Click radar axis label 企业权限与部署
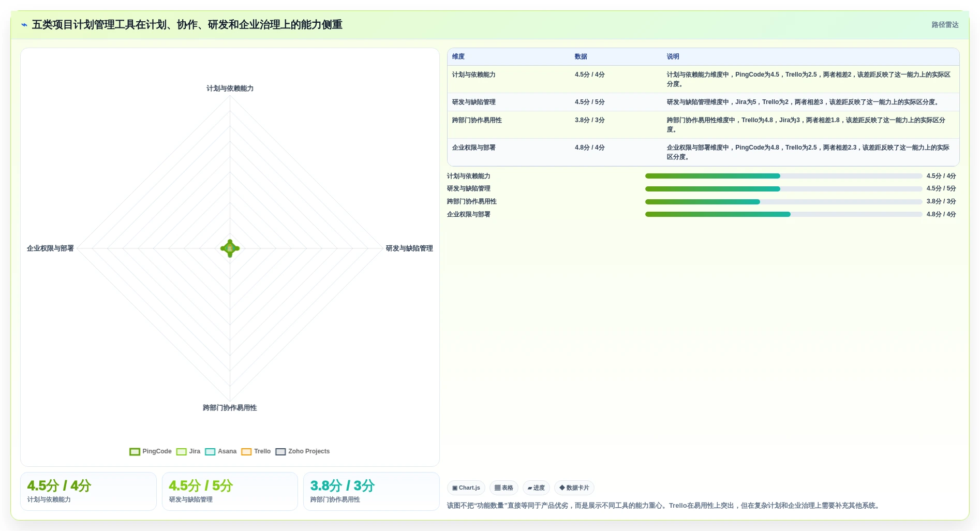This screenshot has height=531, width=980. 50,248
